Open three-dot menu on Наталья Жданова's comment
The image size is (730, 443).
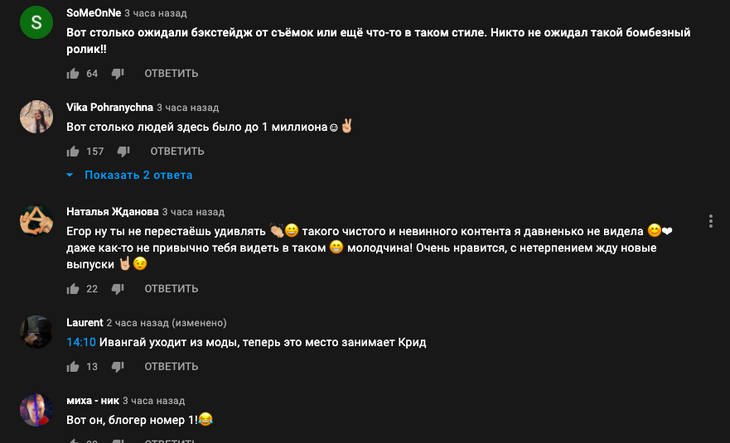(x=710, y=221)
